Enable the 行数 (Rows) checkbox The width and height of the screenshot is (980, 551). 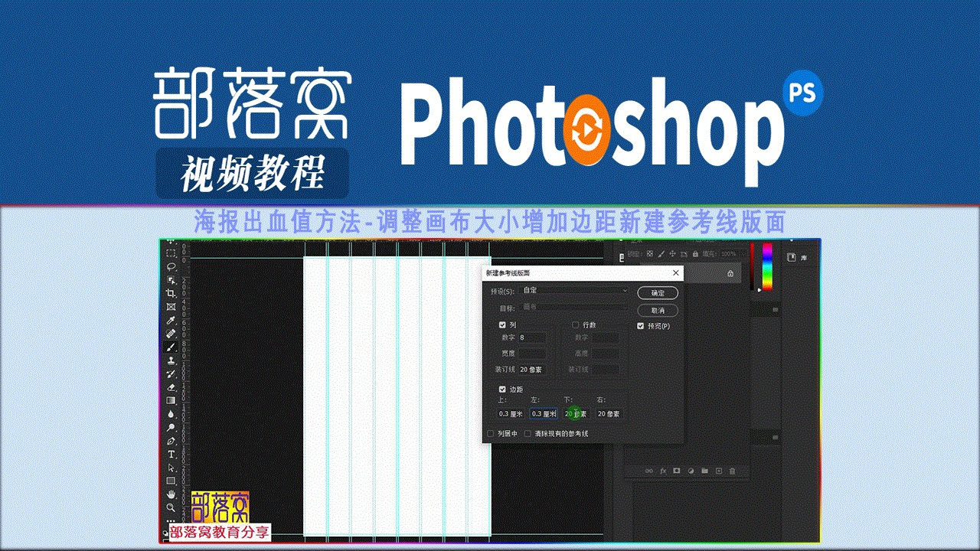coord(576,324)
